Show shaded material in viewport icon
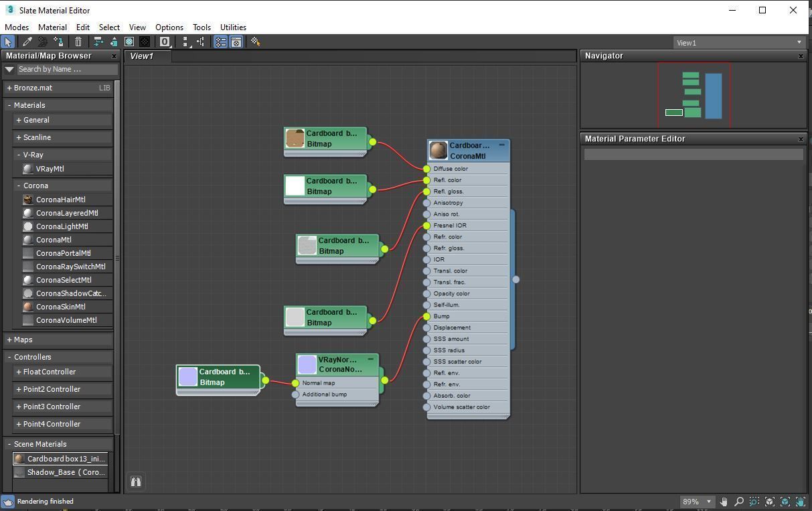 click(x=129, y=42)
